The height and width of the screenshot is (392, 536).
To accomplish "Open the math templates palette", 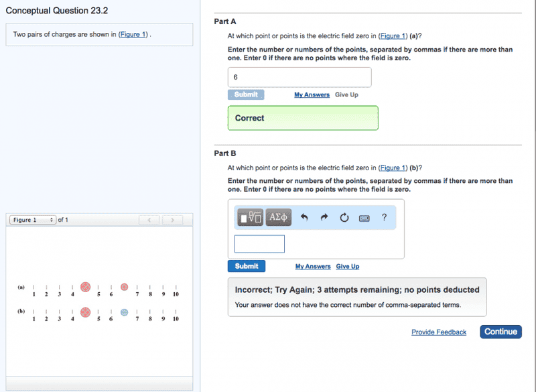I will 251,217.
